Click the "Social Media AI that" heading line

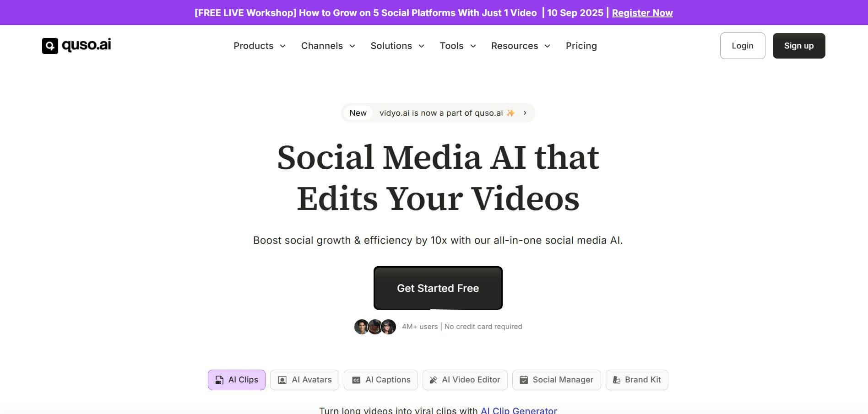(x=438, y=157)
